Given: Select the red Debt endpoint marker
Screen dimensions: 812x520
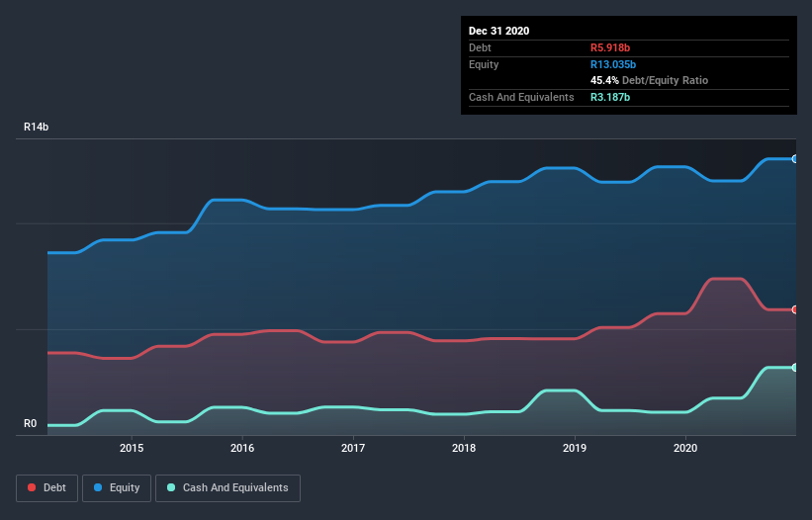Looking at the screenshot, I should click(x=795, y=309).
